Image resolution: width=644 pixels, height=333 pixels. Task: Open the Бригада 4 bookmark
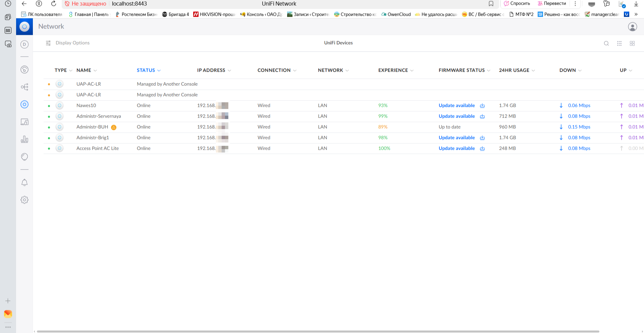click(x=175, y=14)
